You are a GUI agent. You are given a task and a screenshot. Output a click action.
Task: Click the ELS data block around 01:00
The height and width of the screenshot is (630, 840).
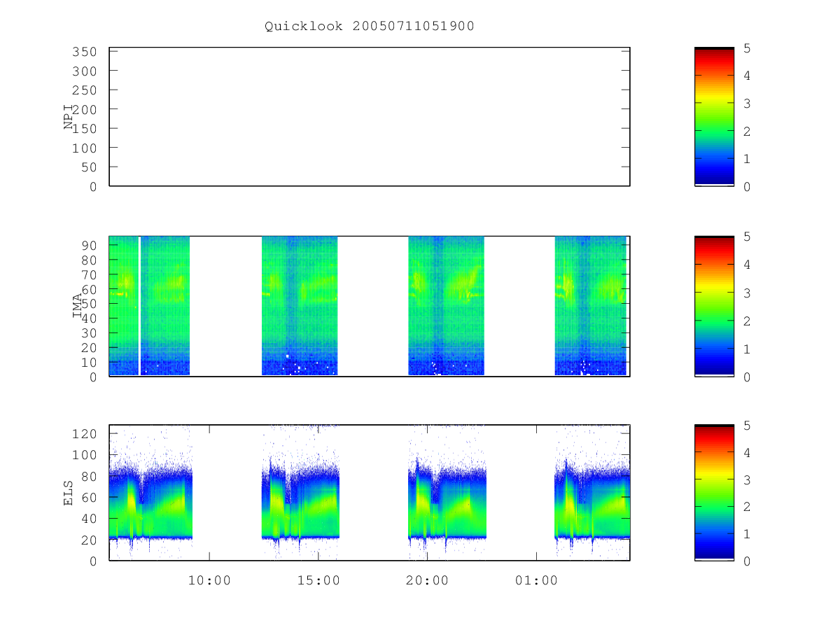[x=592, y=500]
